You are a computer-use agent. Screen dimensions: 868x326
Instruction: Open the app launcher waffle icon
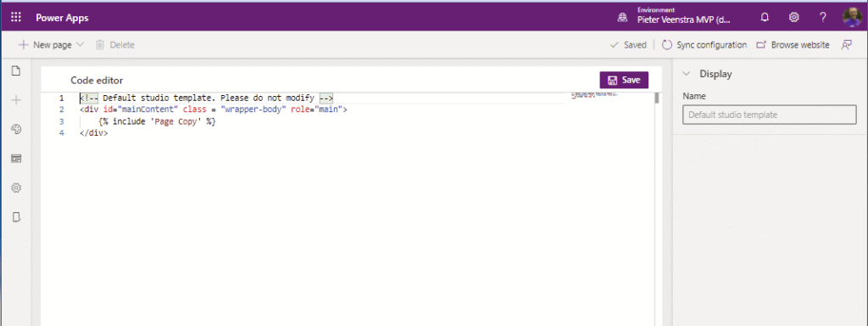16,17
